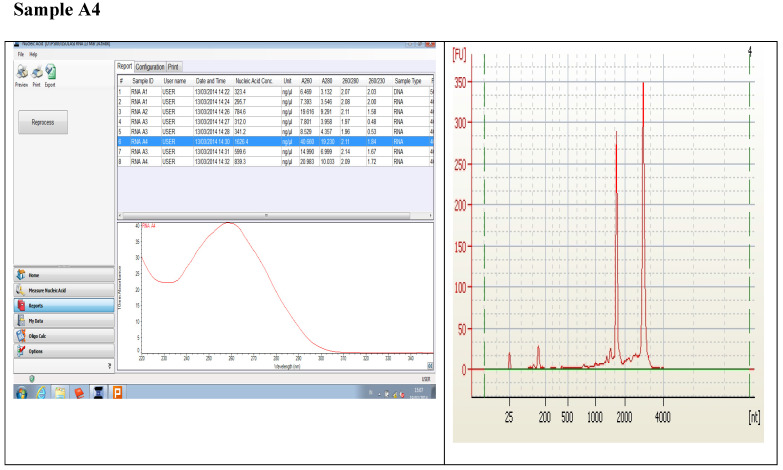Screen dimensions: 783x470
Task: Click the 260/230 column header
Action: [x=378, y=81]
